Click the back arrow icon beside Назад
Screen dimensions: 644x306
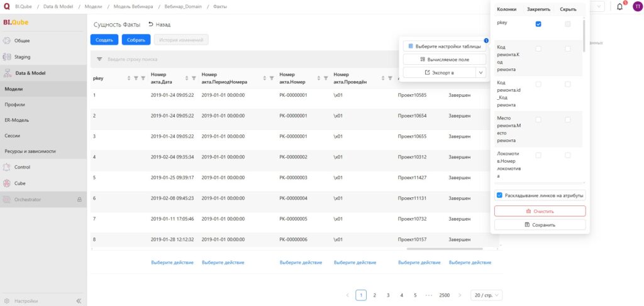[151, 25]
